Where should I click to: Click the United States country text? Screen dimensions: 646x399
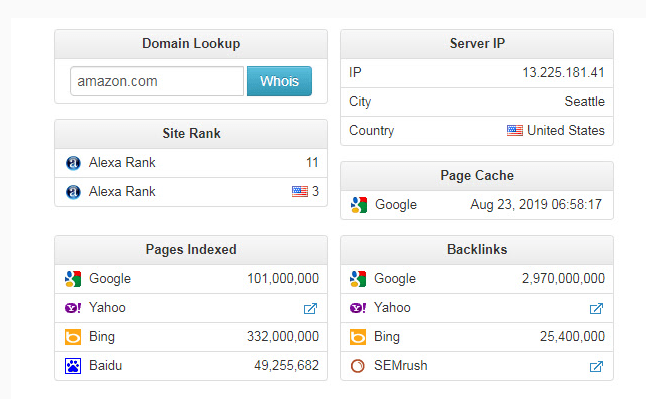[566, 130]
